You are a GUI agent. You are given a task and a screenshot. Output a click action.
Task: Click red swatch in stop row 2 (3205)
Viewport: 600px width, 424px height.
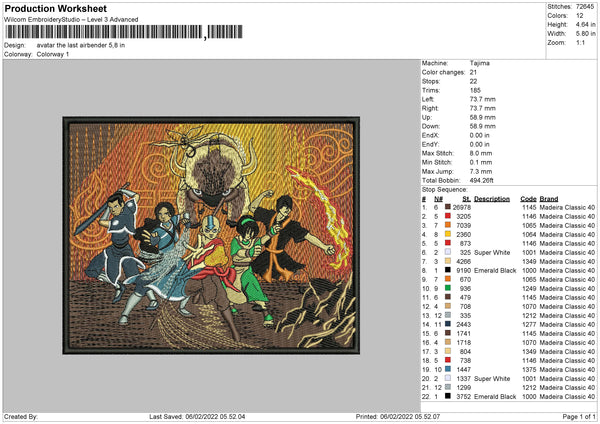[x=447, y=216]
